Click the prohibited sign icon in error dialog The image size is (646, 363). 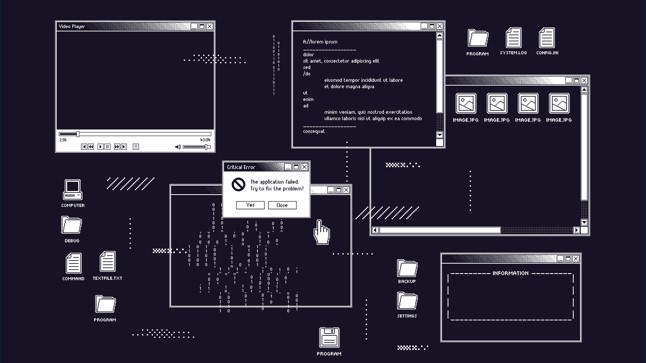click(238, 184)
